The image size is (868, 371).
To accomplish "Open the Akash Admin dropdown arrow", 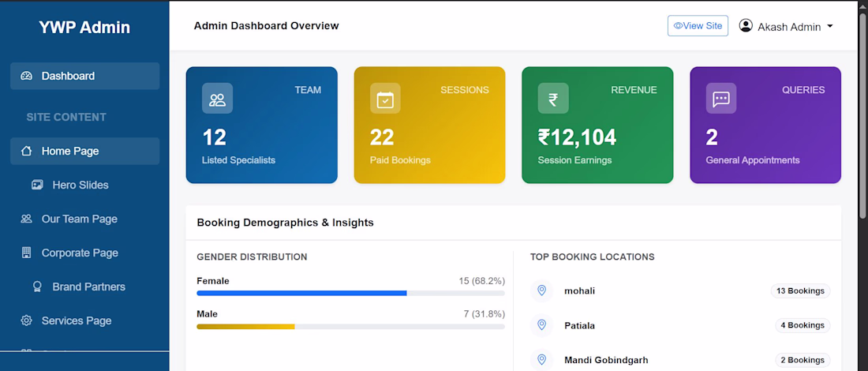I will point(830,27).
